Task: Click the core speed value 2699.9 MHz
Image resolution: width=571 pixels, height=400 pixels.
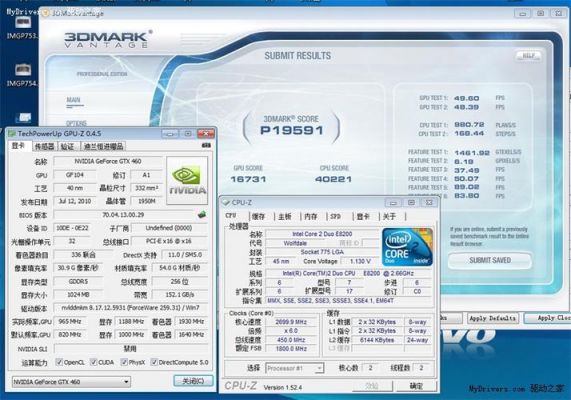Action: pyautogui.click(x=291, y=322)
